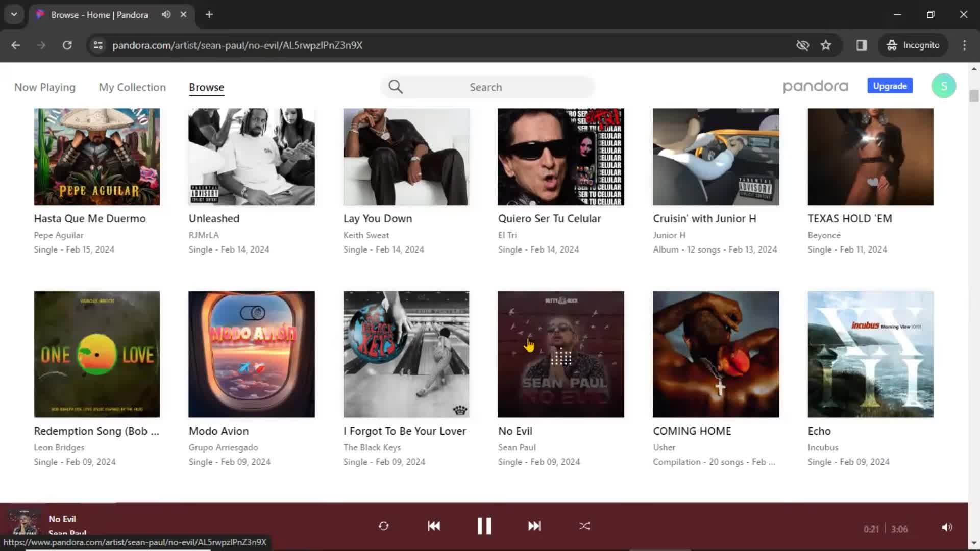The image size is (980, 551).
Task: Click the repeat/replay icon
Action: pos(384,525)
